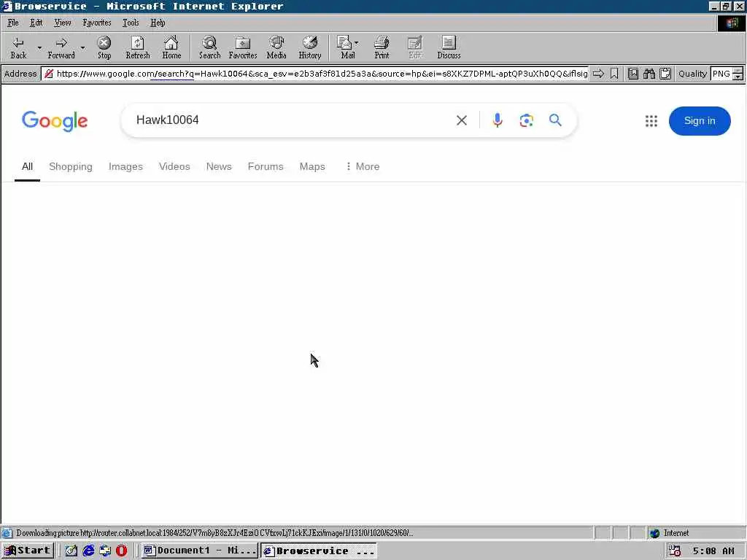Search by image using the Google Lens icon

point(527,120)
